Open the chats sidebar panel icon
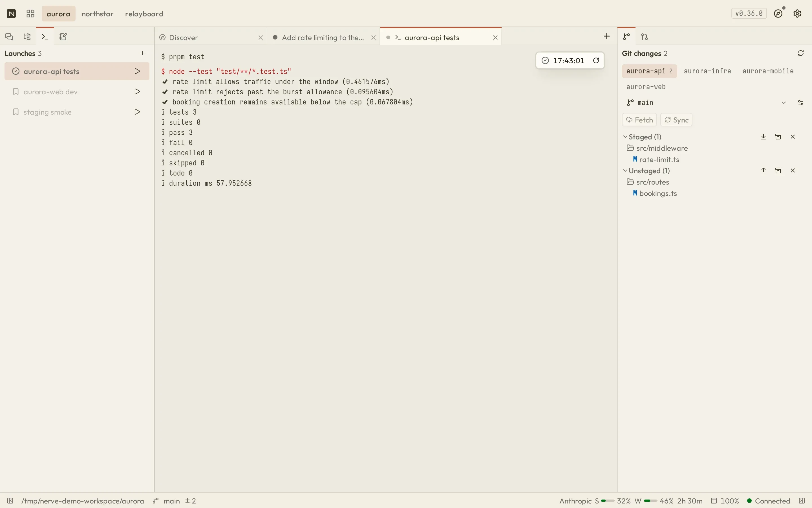The width and height of the screenshot is (812, 508). 9,37
